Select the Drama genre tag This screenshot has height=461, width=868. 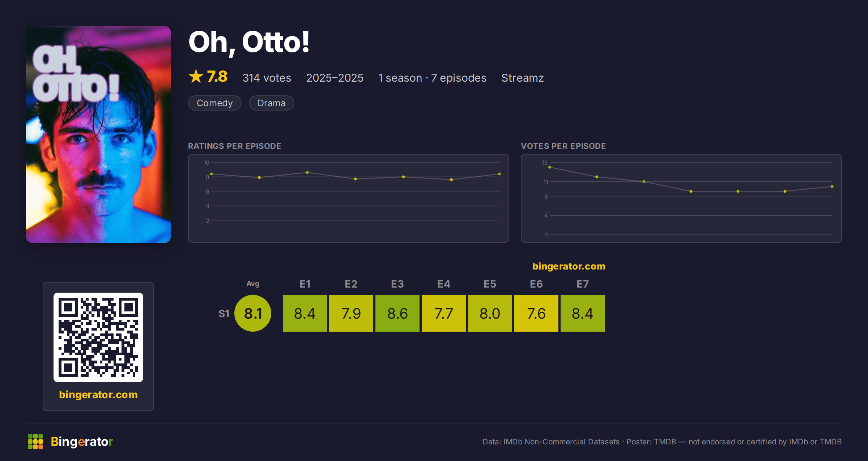pyautogui.click(x=272, y=103)
